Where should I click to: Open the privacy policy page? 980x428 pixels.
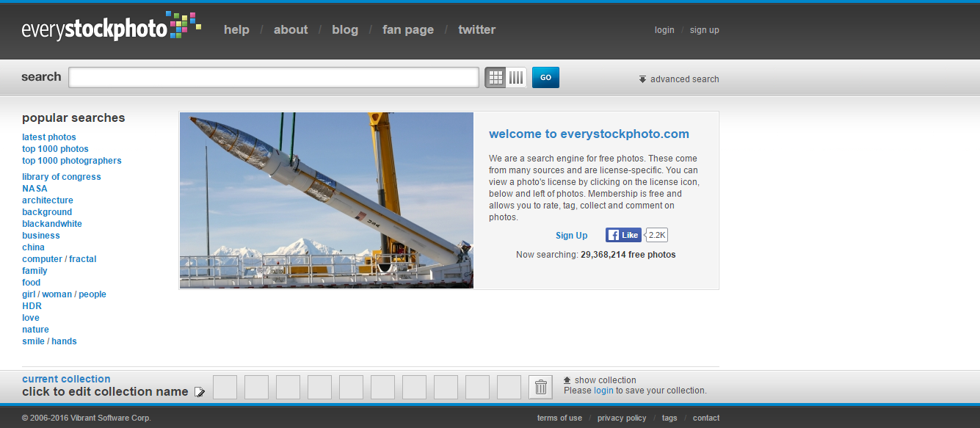click(x=622, y=418)
